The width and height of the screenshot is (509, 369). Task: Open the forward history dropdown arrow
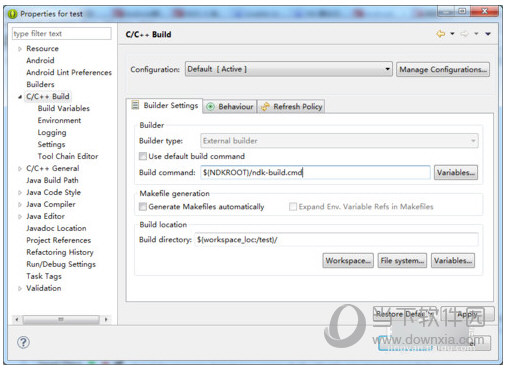coord(476,34)
